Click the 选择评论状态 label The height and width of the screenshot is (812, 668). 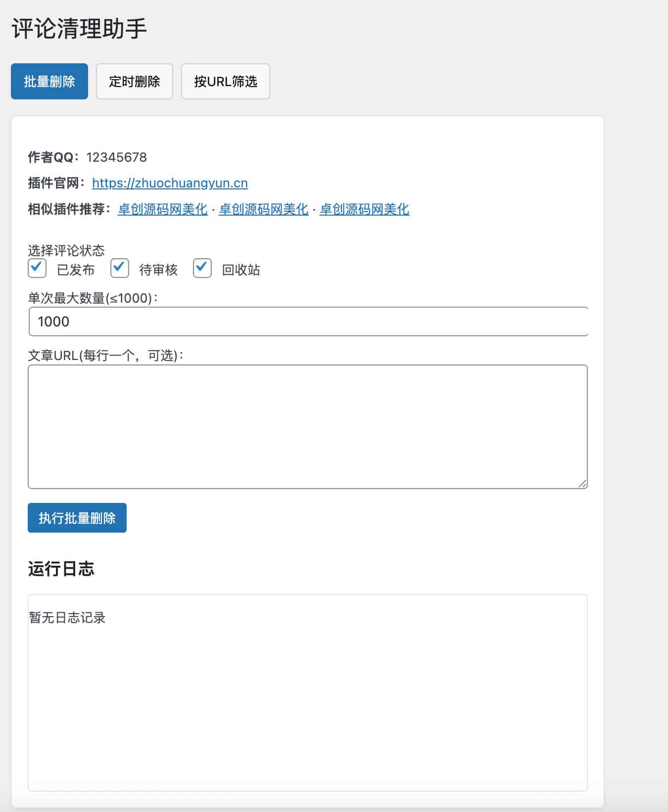pos(66,250)
